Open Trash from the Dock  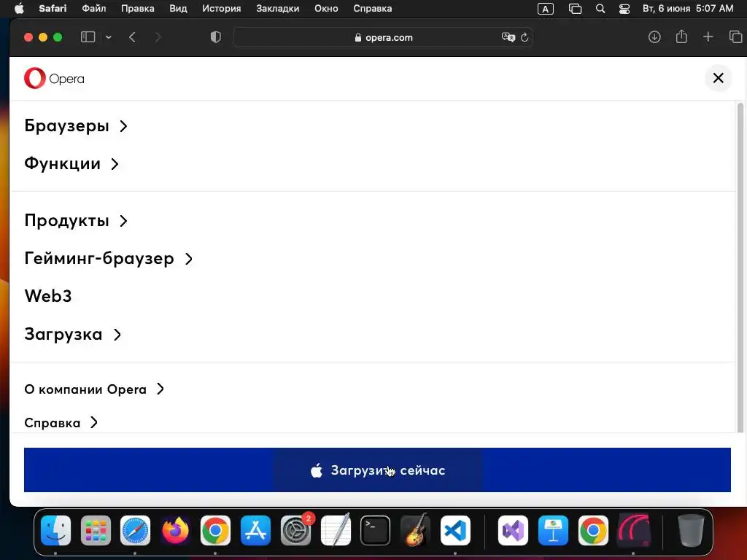point(691,530)
